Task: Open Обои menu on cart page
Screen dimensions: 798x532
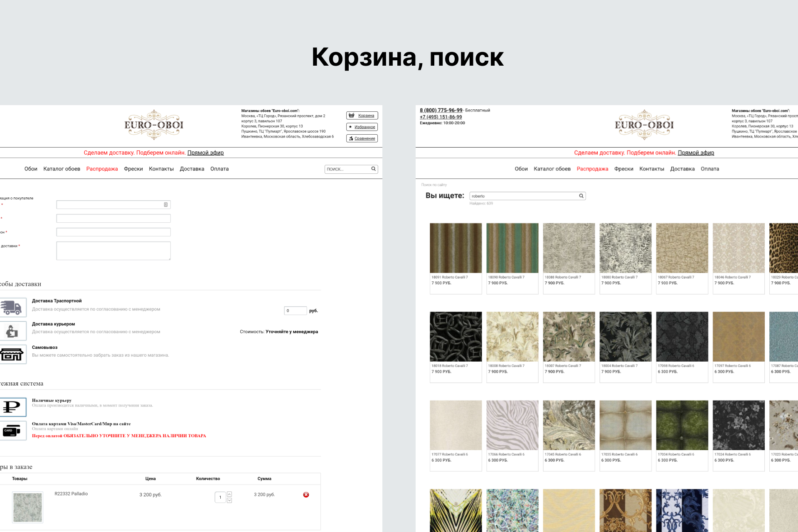Action: (31, 169)
